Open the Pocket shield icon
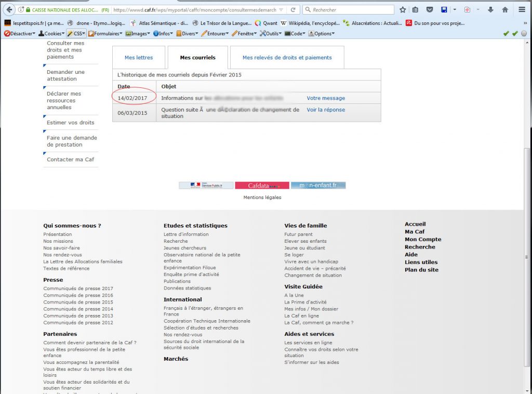Image resolution: width=532 pixels, height=394 pixels. [x=430, y=10]
